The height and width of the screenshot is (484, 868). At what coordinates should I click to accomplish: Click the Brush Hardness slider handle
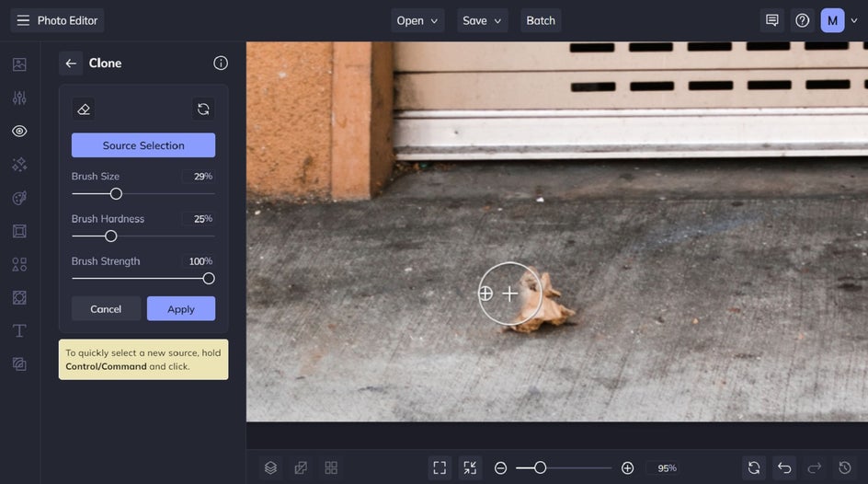pos(111,236)
